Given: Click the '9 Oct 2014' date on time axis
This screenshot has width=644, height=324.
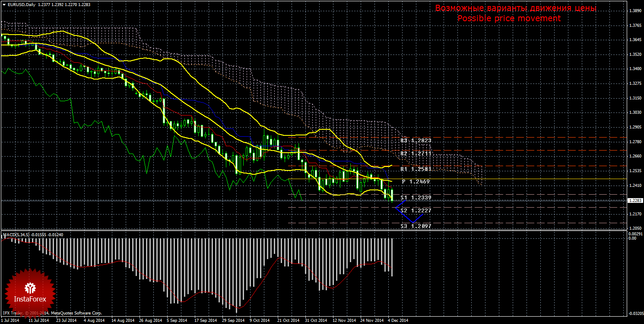Looking at the screenshot, I should point(260,321).
